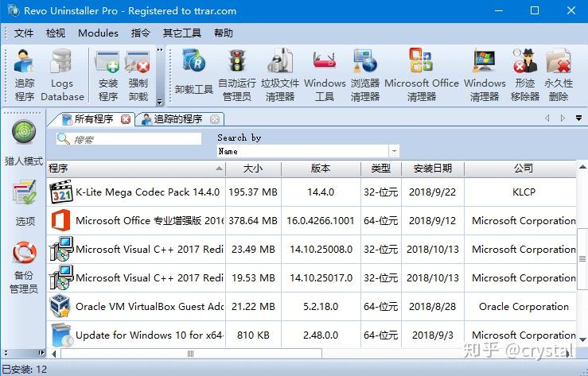Click the vertical scrollbar thumb

(582, 258)
